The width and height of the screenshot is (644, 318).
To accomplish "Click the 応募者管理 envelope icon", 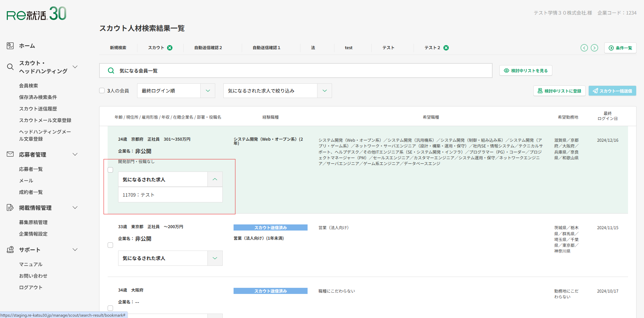I will pyautogui.click(x=10, y=154).
